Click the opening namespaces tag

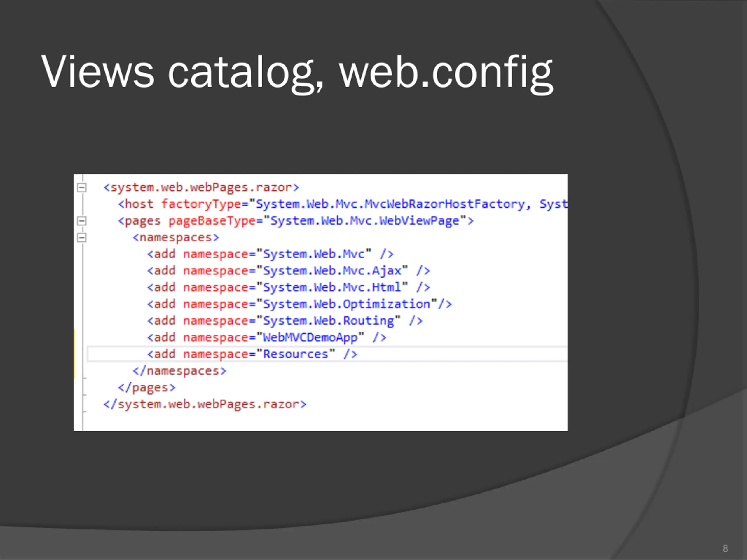pyautogui.click(x=176, y=238)
